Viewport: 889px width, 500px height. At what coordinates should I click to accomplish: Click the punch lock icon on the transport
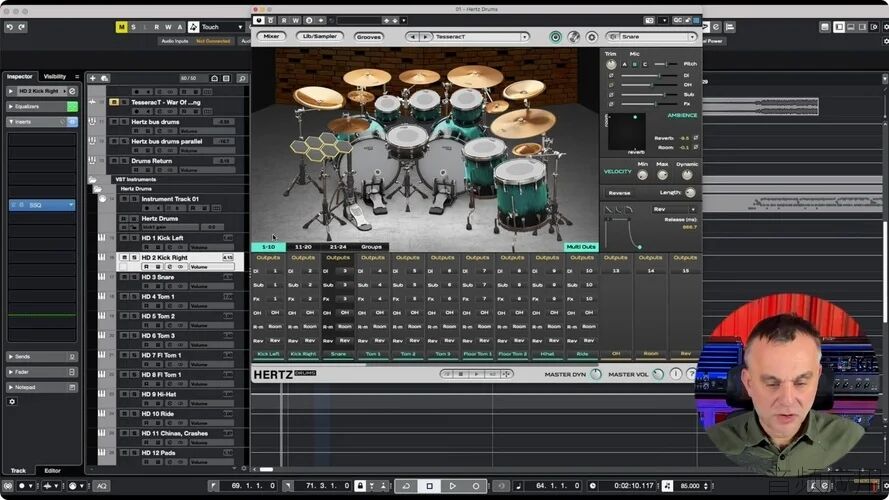pos(360,486)
